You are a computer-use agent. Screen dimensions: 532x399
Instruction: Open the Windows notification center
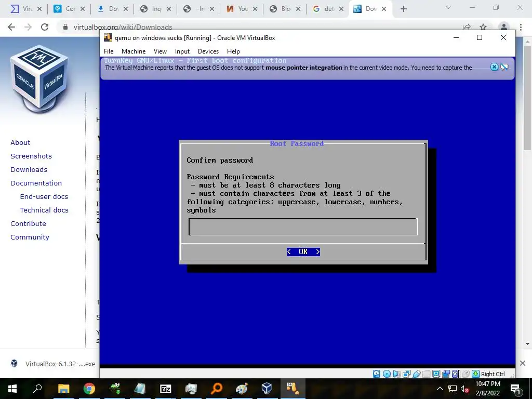pyautogui.click(x=516, y=389)
